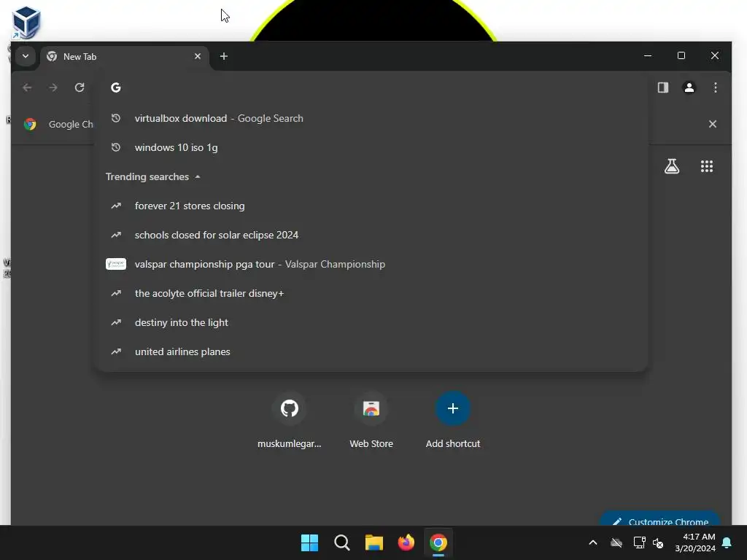747x560 pixels.
Task: Click the Chrome reload page button
Action: tap(80, 87)
